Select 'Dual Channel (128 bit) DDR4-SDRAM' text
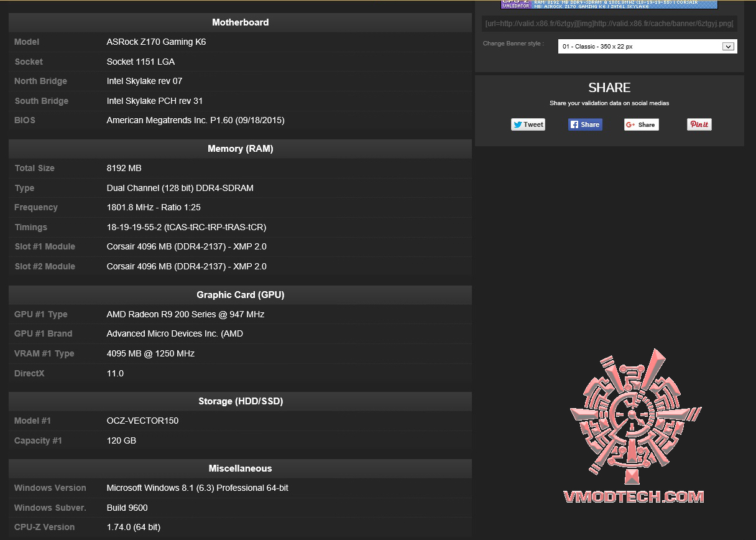Viewport: 756px width, 540px height. click(x=180, y=188)
